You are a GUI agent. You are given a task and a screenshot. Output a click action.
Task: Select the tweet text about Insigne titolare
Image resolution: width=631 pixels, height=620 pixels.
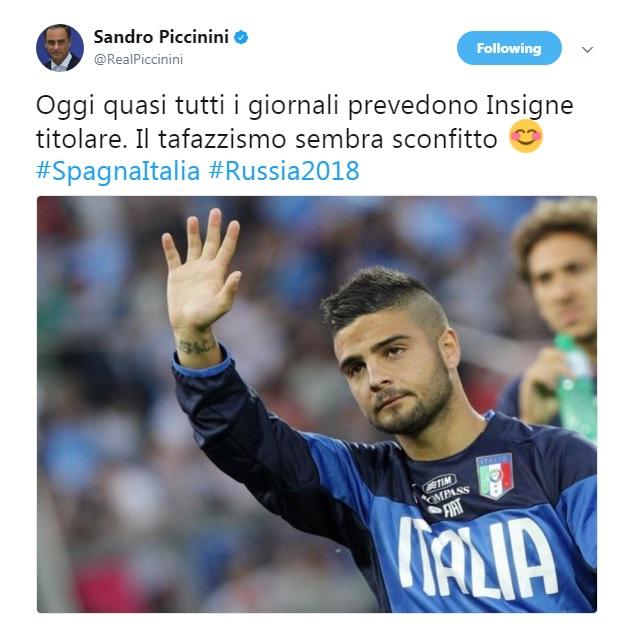pyautogui.click(x=305, y=122)
